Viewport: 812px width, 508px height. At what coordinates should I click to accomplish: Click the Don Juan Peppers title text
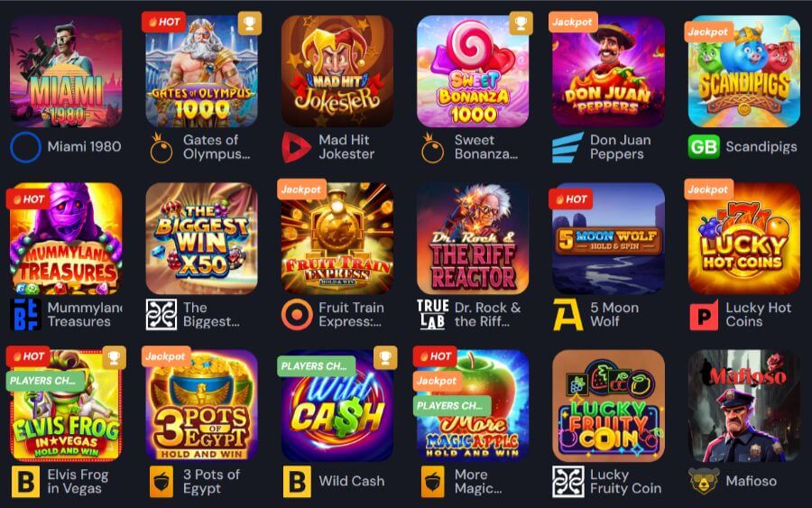coord(621,147)
